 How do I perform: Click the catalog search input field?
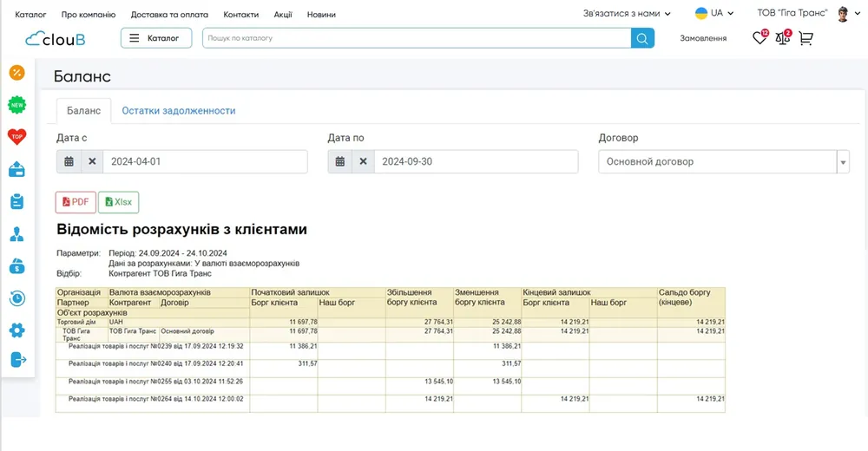pyautogui.click(x=417, y=38)
